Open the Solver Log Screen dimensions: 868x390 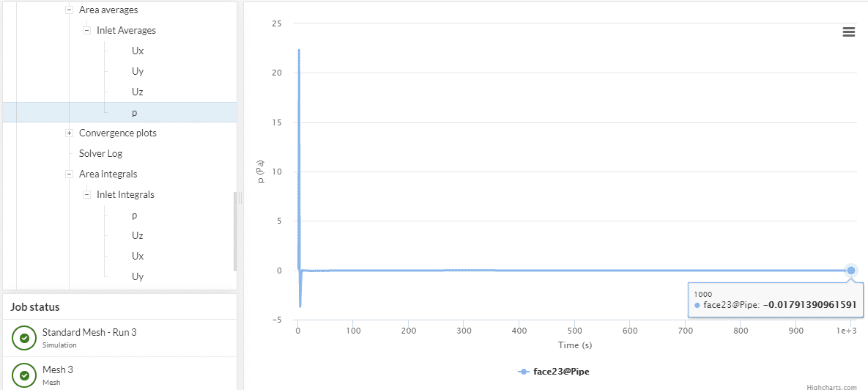100,154
